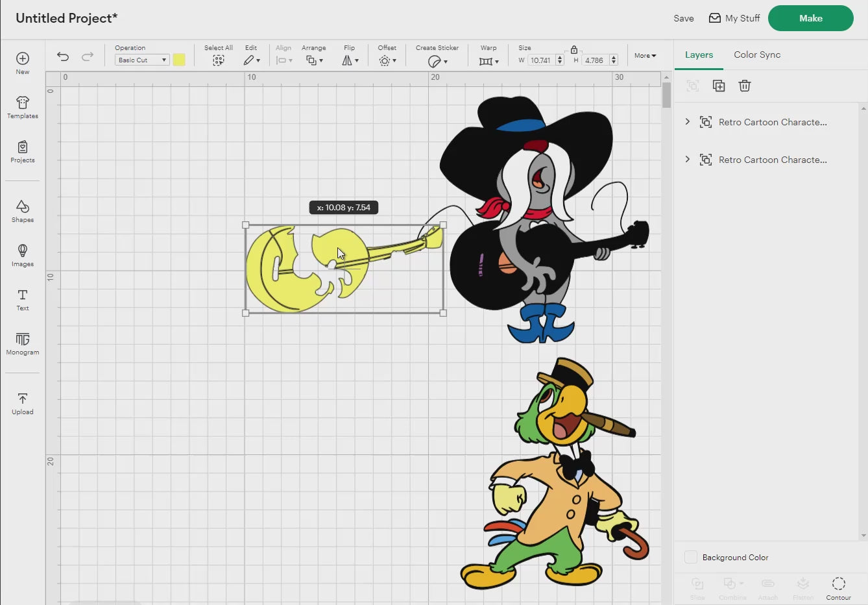Click the height input field

pyautogui.click(x=595, y=60)
